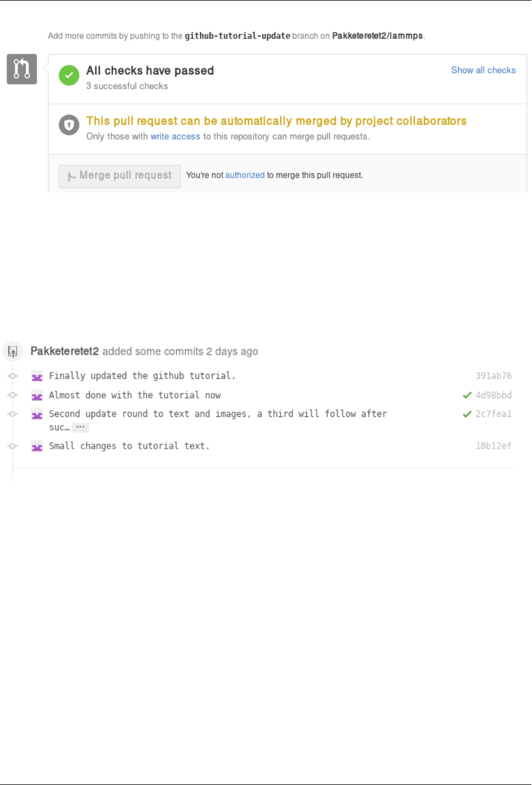Screen dimensions: 532x785
Task: Open Pakketeretet2's profile from the commits header
Action: click(65, 351)
